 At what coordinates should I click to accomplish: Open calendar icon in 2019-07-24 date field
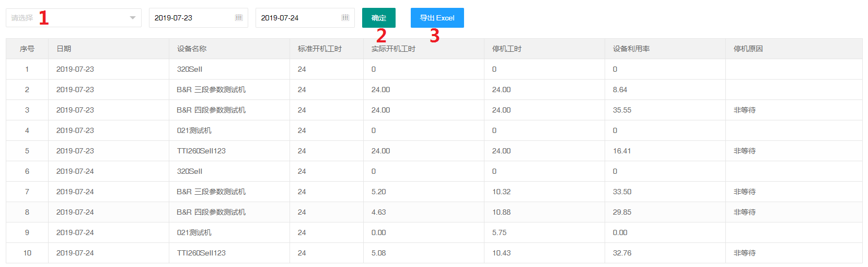345,18
